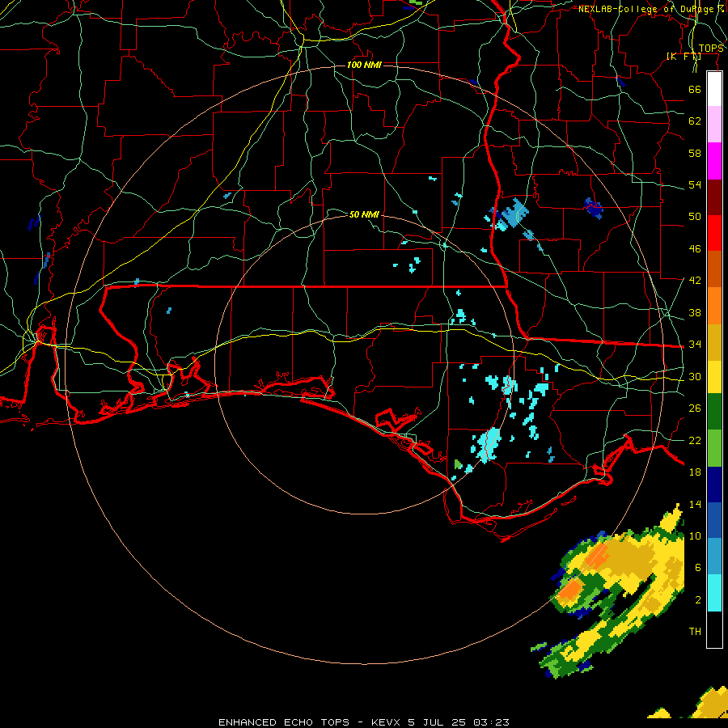The width and height of the screenshot is (728, 728).
Task: Pick the dark orange legend swatch
Action: tap(714, 269)
